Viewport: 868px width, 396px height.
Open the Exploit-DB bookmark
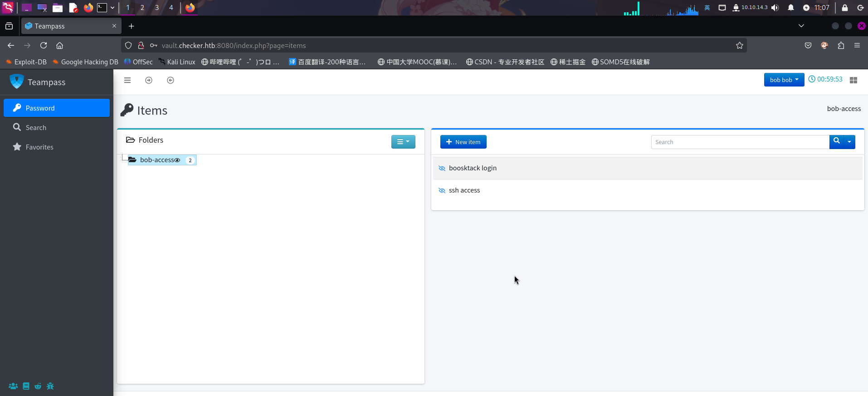pyautogui.click(x=26, y=62)
